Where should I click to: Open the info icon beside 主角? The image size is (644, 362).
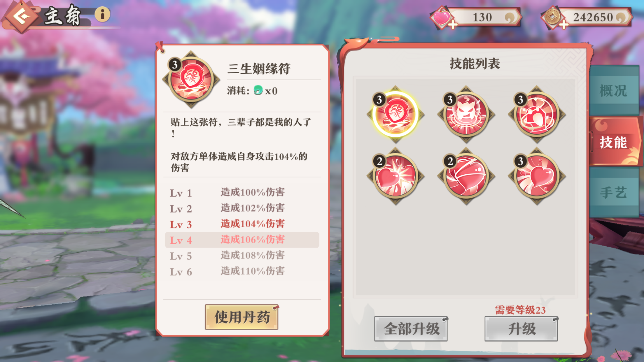coord(102,14)
